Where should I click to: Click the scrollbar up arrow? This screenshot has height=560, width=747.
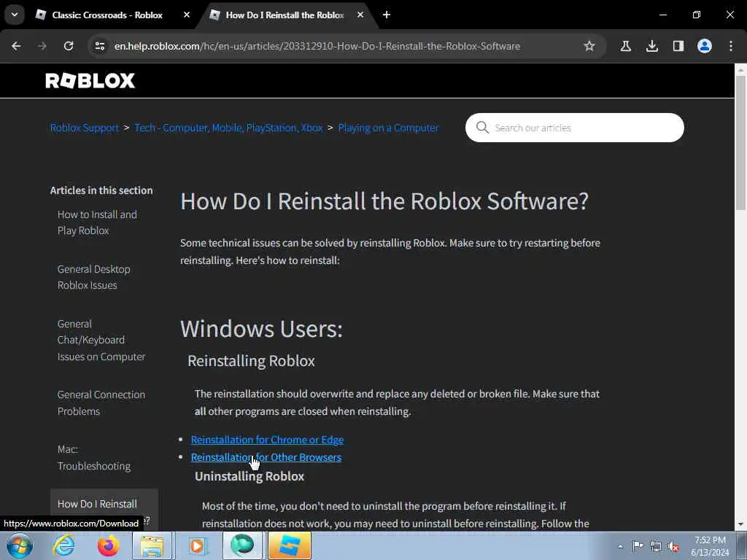click(x=740, y=69)
